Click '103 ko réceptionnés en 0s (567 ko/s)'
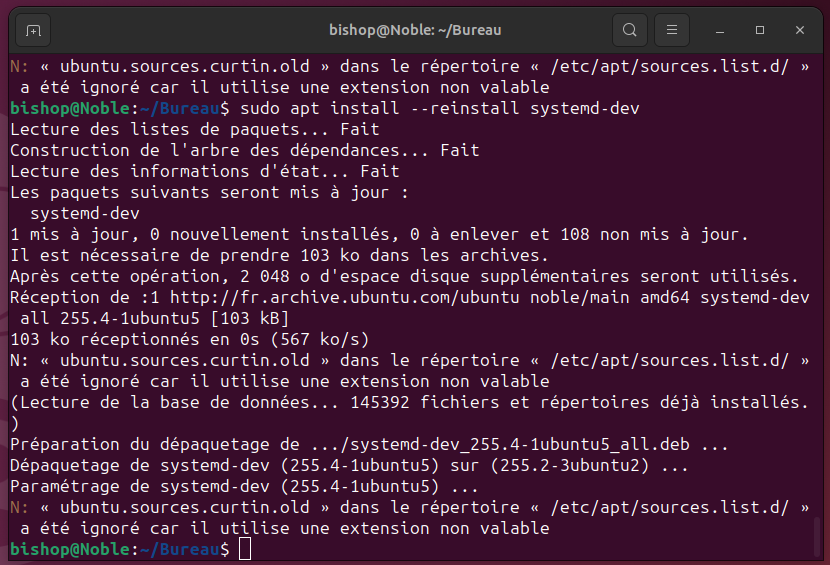Screen dimensions: 830x565 click(x=190, y=339)
